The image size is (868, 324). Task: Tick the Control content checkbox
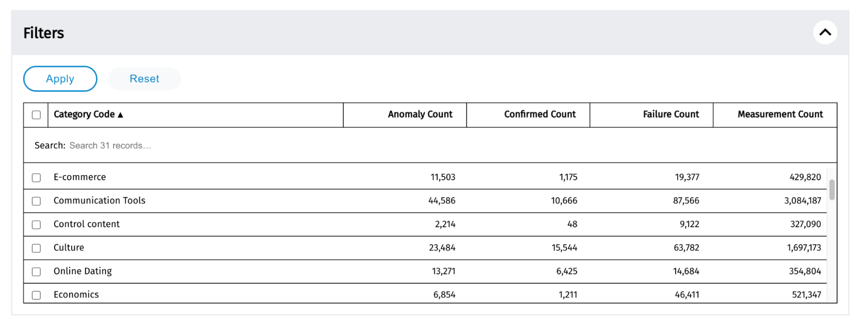pyautogui.click(x=36, y=225)
